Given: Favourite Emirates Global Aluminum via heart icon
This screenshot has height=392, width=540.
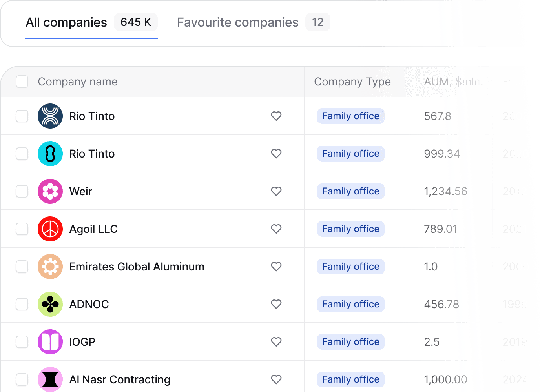Looking at the screenshot, I should (x=276, y=267).
